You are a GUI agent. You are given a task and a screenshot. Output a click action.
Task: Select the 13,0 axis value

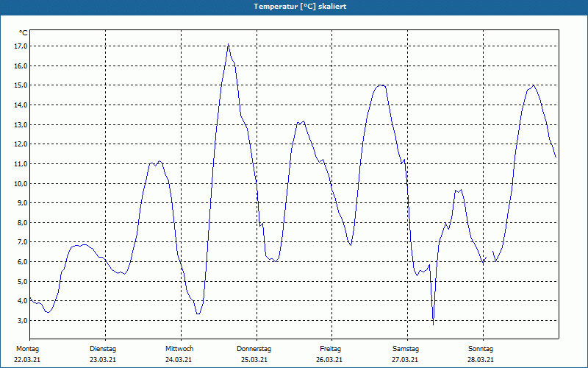21,124
